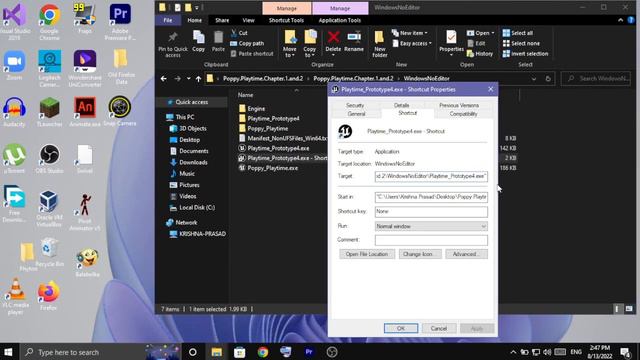Click the taskbar search box
The height and width of the screenshot is (360, 640).
click(x=82, y=352)
